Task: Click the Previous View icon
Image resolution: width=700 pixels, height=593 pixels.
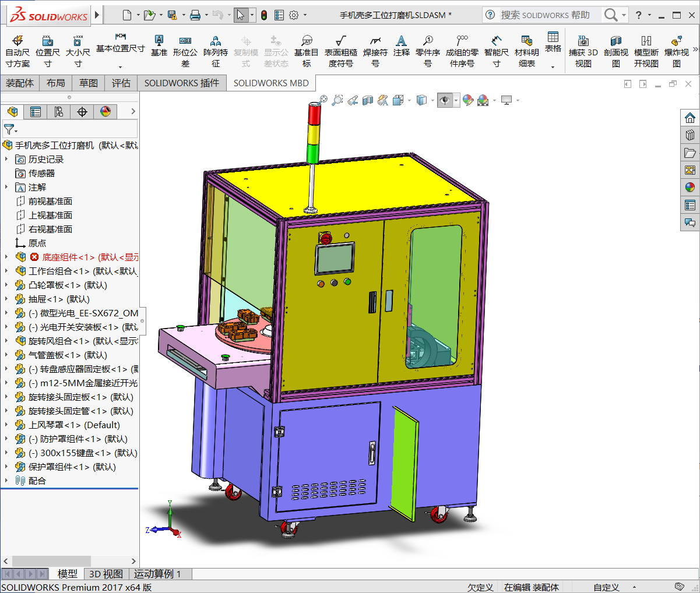Action: (x=353, y=100)
